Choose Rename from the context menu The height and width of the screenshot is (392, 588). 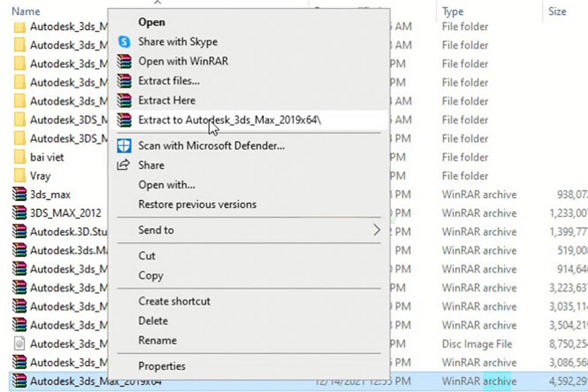coord(157,340)
